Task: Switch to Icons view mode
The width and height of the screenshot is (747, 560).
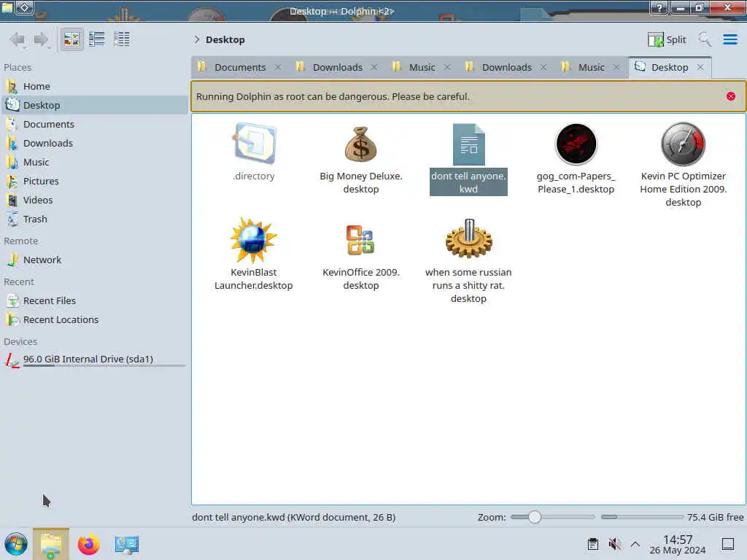Action: [72, 39]
